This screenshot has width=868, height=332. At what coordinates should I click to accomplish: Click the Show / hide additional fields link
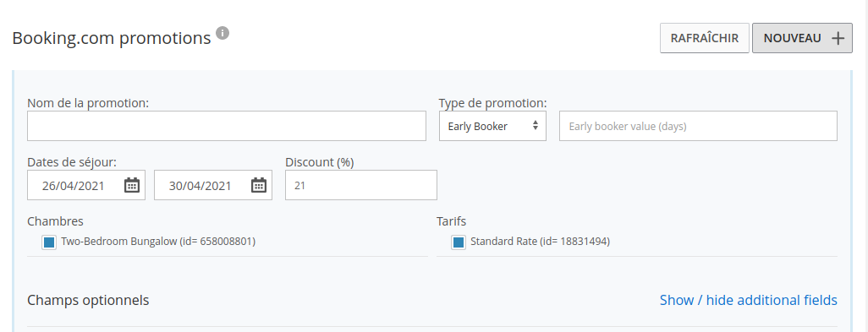tap(749, 300)
